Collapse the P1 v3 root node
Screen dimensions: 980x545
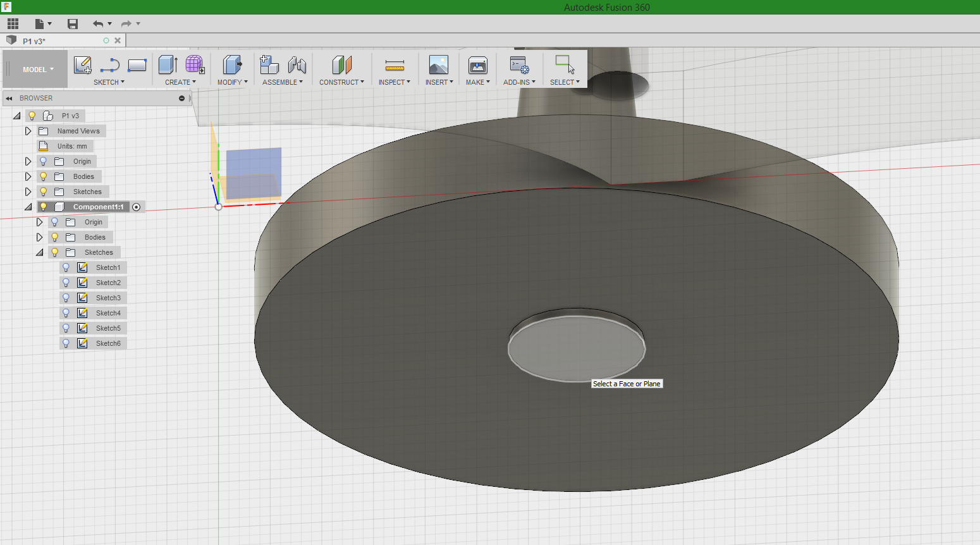click(17, 116)
